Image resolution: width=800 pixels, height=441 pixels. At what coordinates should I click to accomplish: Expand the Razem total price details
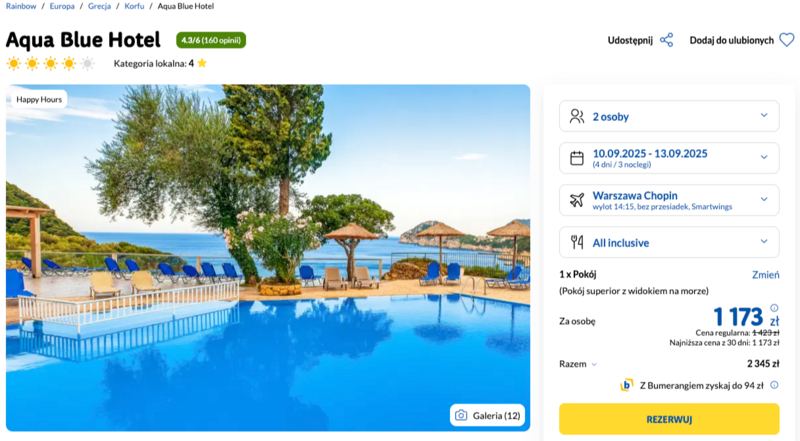(578, 364)
